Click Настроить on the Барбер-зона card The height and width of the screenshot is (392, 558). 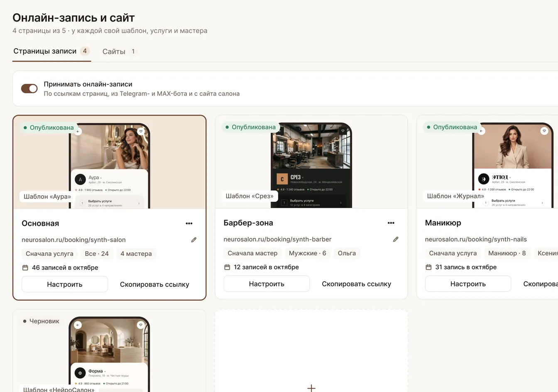[267, 284]
